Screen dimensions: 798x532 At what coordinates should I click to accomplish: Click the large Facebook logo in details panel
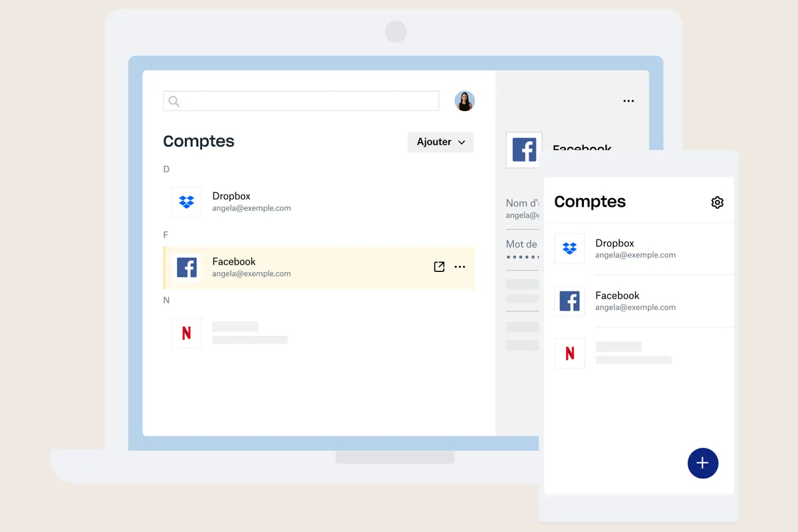[x=524, y=150]
